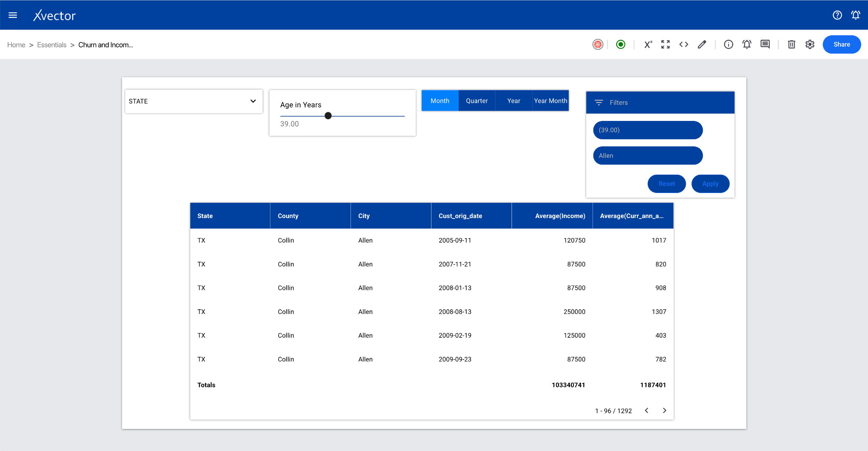
Task: Go to previous table page
Action: click(647, 411)
